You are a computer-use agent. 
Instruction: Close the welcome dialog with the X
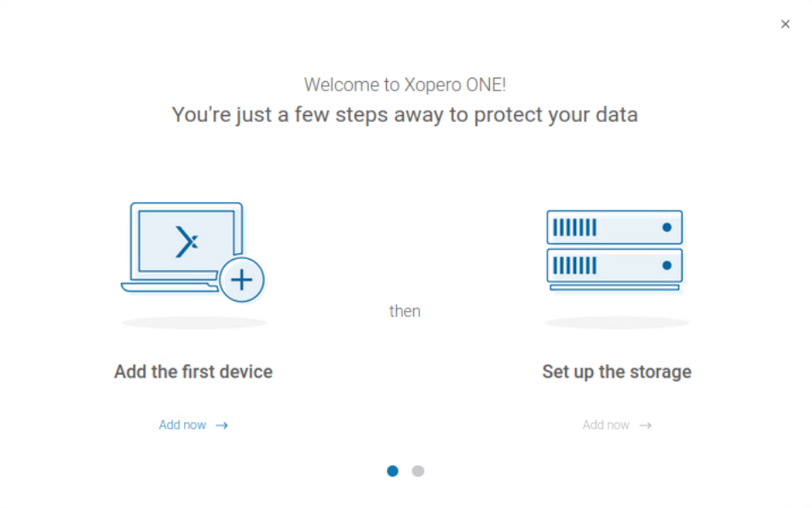click(x=785, y=25)
